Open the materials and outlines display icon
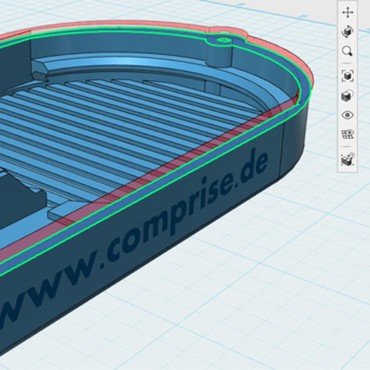Image resolution: width=370 pixels, height=370 pixels. 347,96
